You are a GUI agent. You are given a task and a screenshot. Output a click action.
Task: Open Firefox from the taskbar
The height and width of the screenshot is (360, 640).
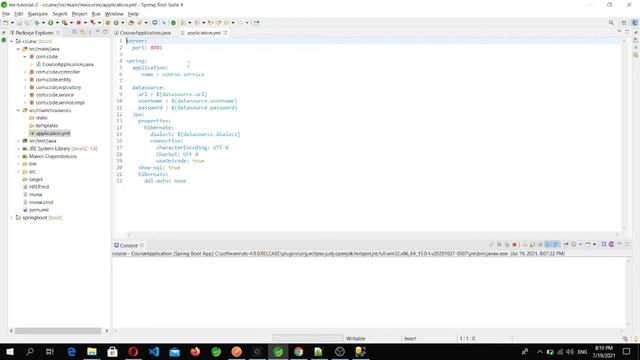195,351
